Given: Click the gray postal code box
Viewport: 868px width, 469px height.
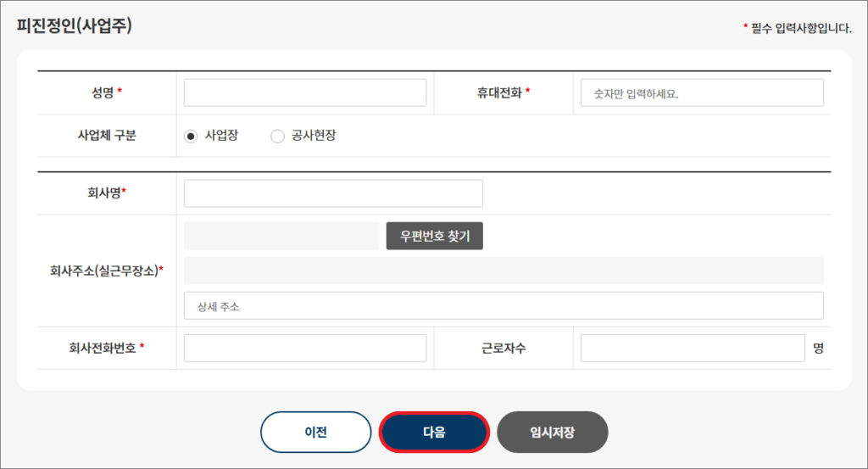Looking at the screenshot, I should click(x=281, y=236).
